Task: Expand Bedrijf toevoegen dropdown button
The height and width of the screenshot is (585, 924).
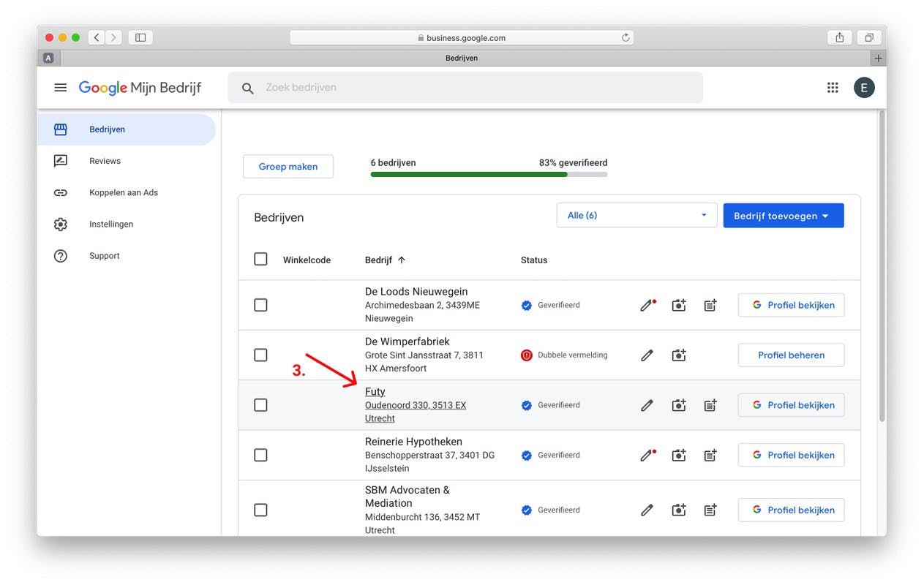Action: click(x=784, y=216)
